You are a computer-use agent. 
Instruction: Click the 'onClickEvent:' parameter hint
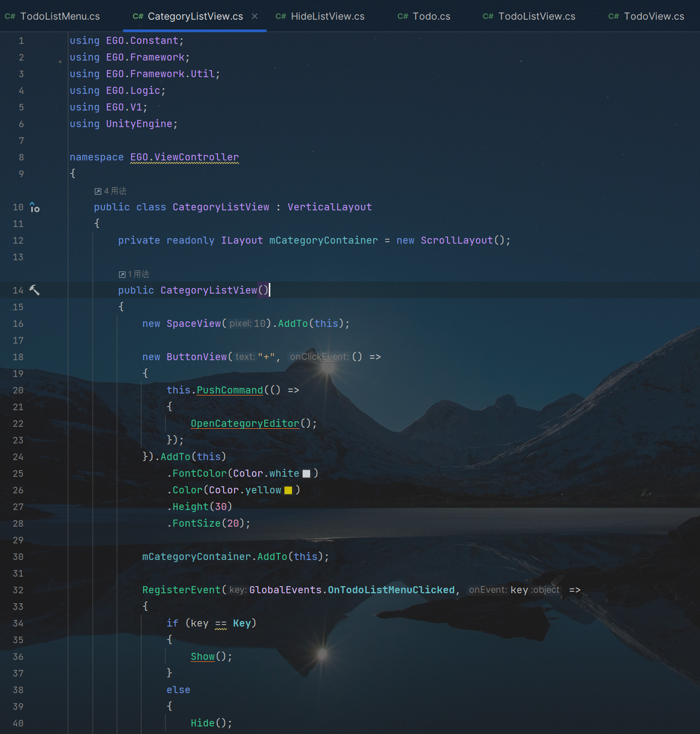(319, 357)
